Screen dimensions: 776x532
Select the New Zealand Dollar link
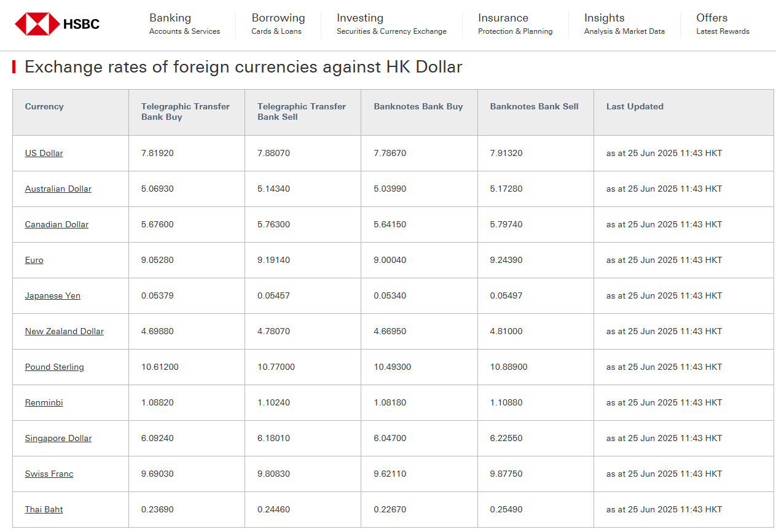click(65, 331)
